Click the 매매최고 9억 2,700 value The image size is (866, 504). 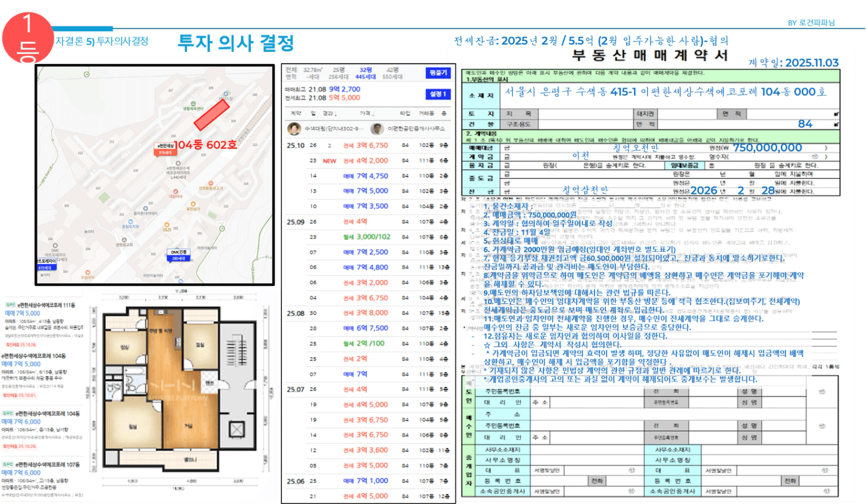(x=344, y=89)
